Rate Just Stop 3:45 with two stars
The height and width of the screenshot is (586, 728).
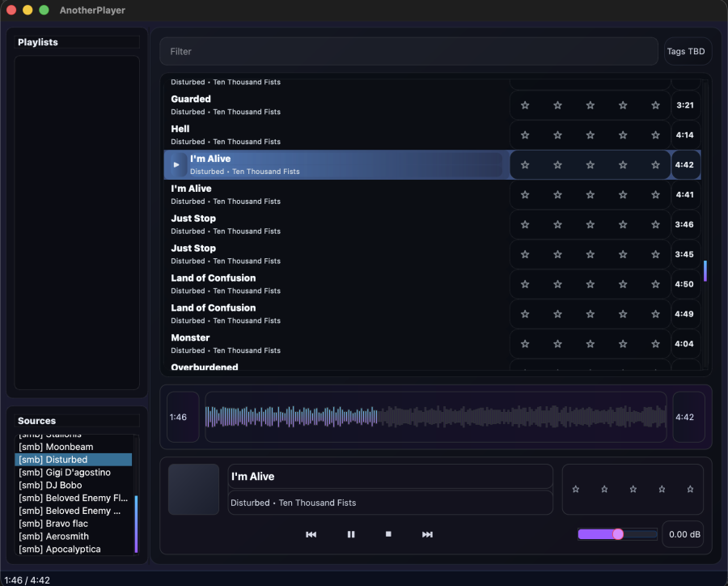557,254
